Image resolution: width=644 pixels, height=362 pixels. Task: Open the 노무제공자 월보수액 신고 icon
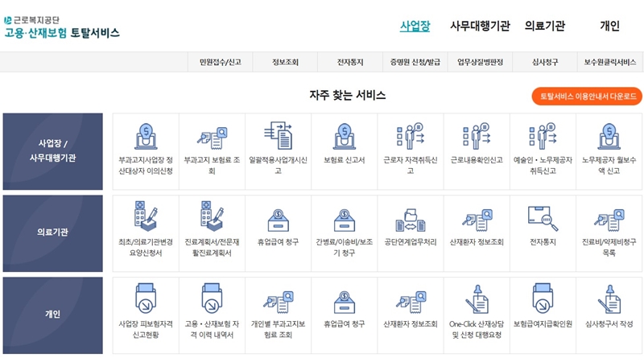point(609,136)
